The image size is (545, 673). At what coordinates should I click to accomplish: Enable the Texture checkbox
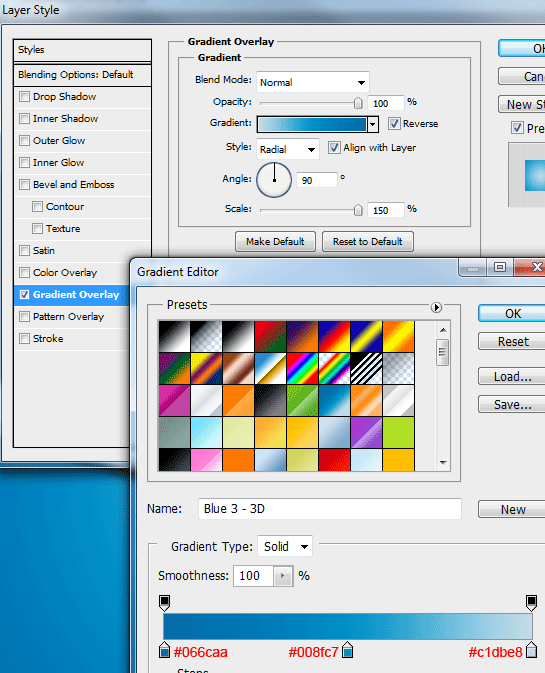pos(37,228)
